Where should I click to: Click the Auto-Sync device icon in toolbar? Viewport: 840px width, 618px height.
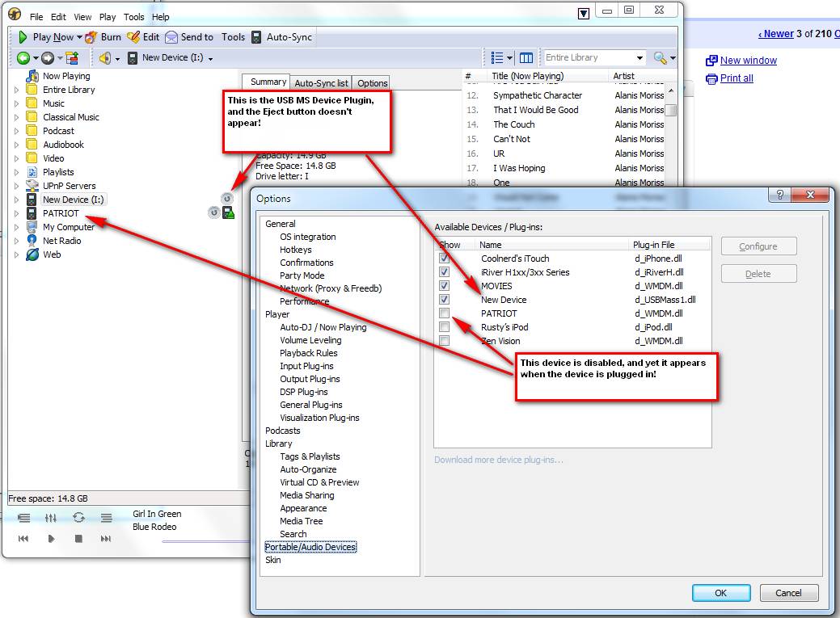point(256,37)
